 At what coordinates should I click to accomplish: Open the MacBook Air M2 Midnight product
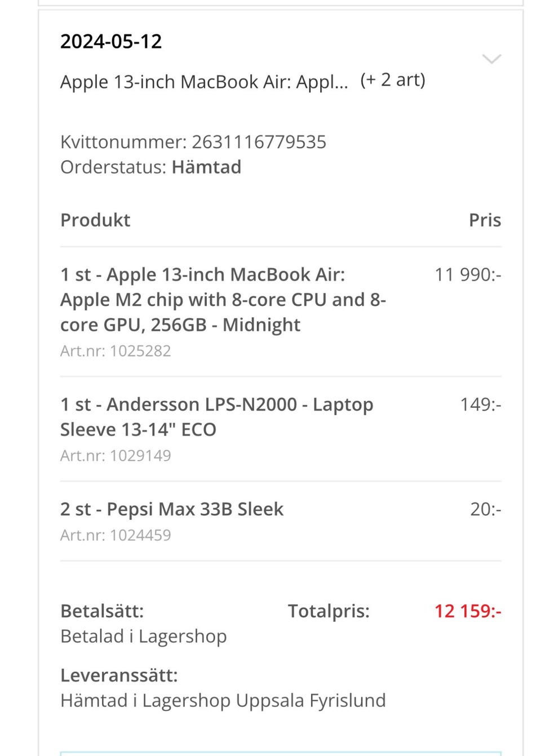(x=223, y=300)
